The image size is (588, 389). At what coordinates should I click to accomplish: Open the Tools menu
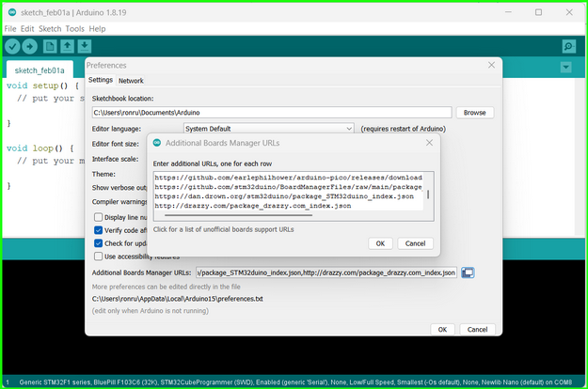[74, 29]
